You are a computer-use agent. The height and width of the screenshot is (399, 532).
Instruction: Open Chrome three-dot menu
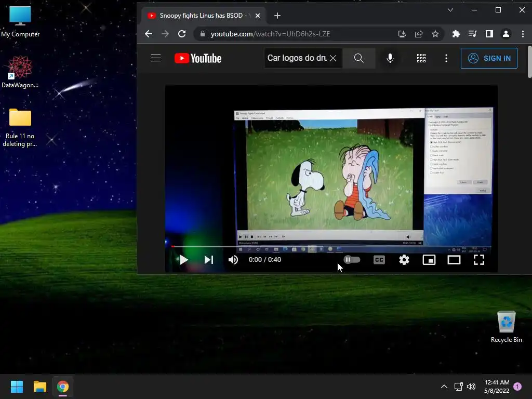point(523,34)
